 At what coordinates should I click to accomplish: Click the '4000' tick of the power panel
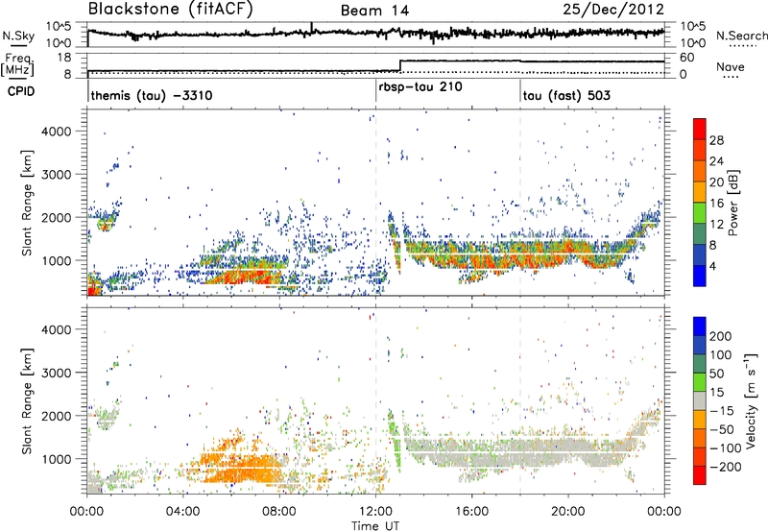56,132
